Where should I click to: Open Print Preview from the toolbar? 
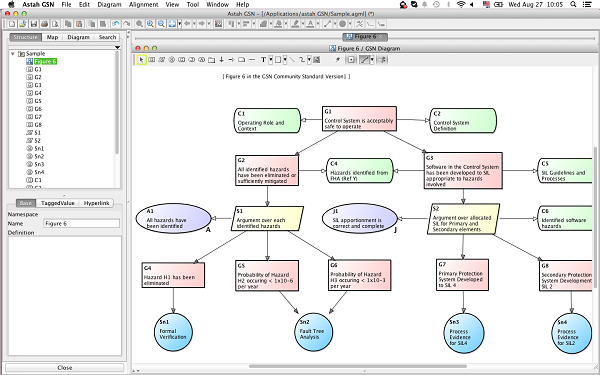(x=55, y=24)
